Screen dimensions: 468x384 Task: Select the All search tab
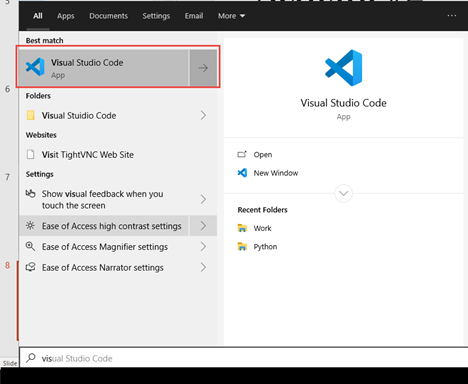[38, 16]
